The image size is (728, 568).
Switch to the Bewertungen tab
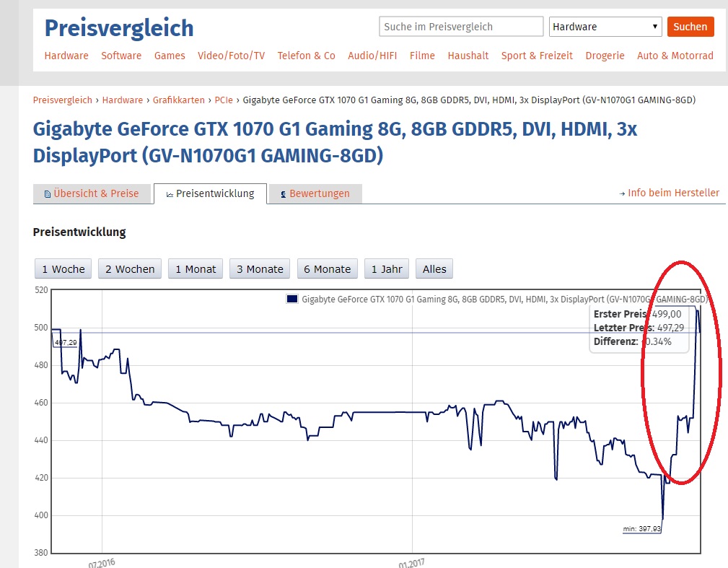(315, 193)
